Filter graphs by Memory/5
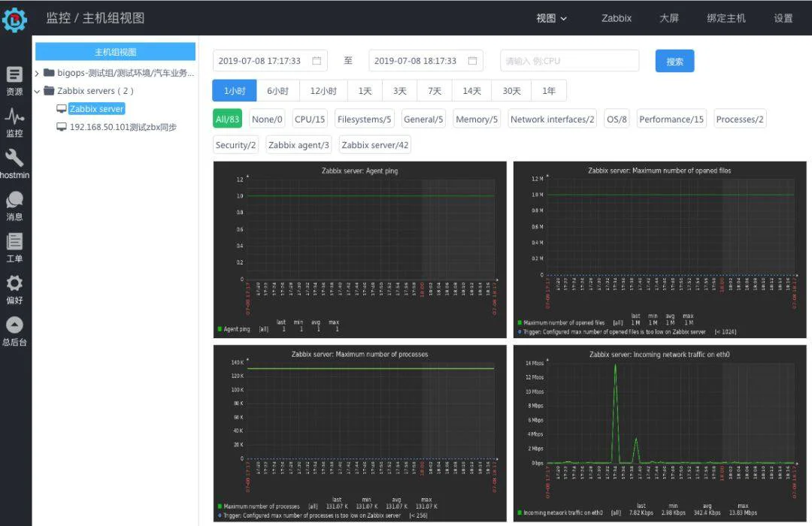This screenshot has height=526, width=812. 477,119
